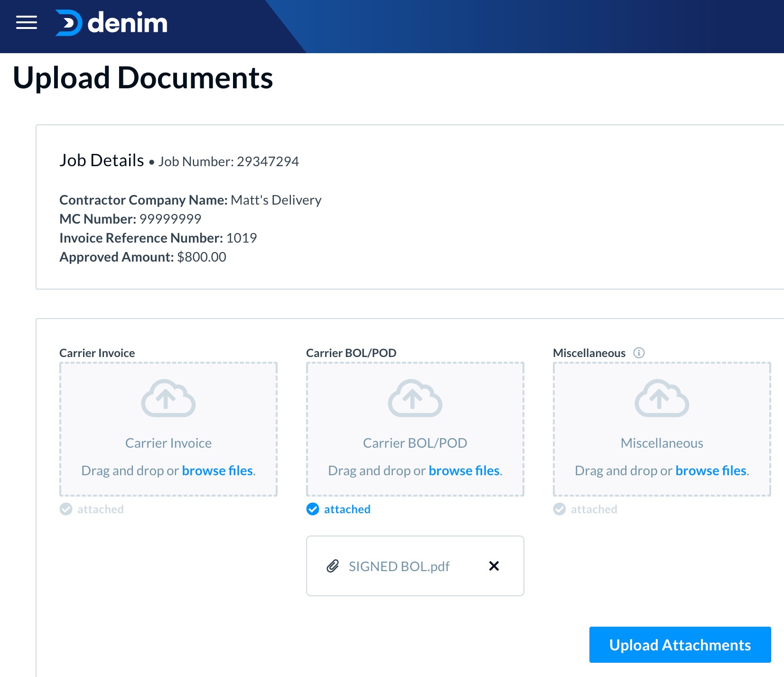The image size is (784, 677).
Task: Click 'Carrier BOL/POD' caption inside the middle drop zone
Action: coord(415,443)
